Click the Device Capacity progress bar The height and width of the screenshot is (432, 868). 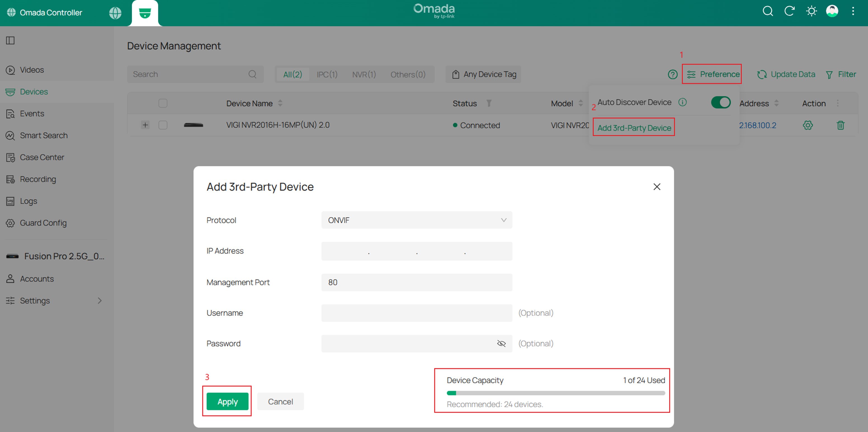[x=556, y=393]
